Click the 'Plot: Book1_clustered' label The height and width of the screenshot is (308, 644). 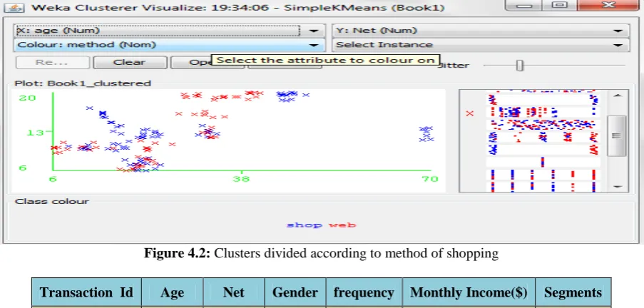83,83
